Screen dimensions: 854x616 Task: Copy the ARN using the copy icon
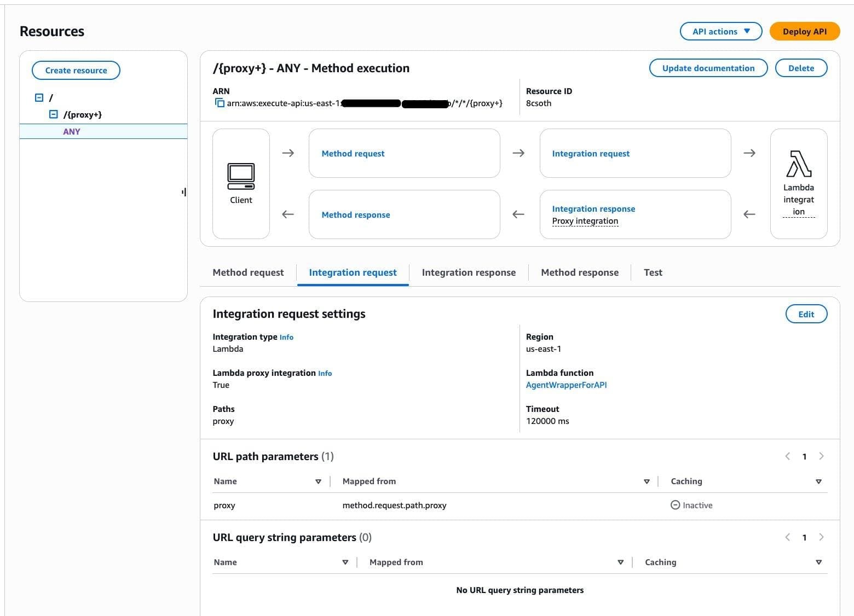(x=220, y=103)
